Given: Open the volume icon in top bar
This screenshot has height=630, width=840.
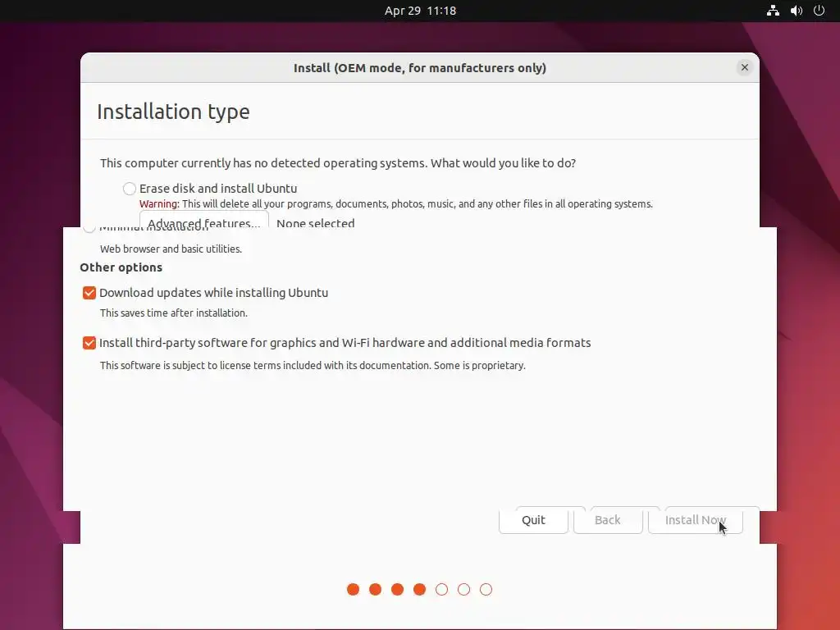Looking at the screenshot, I should tap(796, 11).
